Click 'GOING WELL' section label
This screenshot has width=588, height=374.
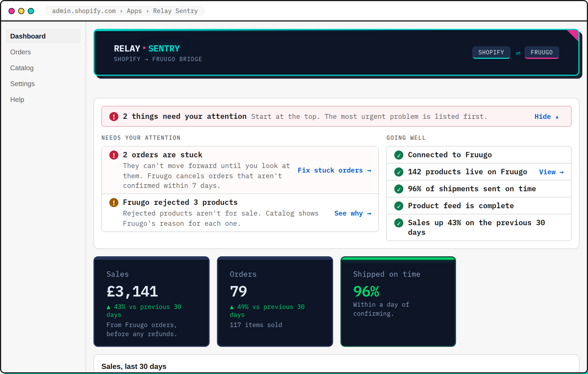click(406, 138)
